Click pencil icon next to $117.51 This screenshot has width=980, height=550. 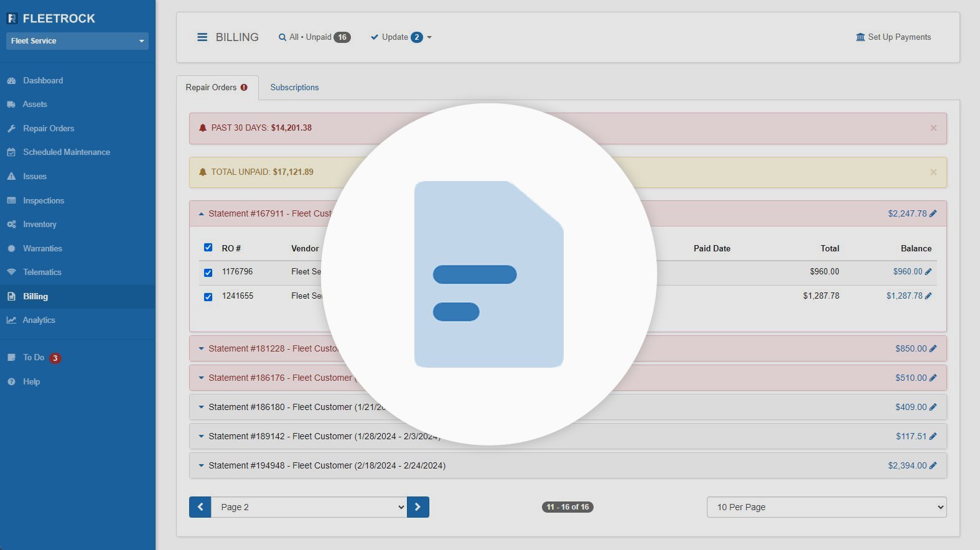pyautogui.click(x=933, y=437)
